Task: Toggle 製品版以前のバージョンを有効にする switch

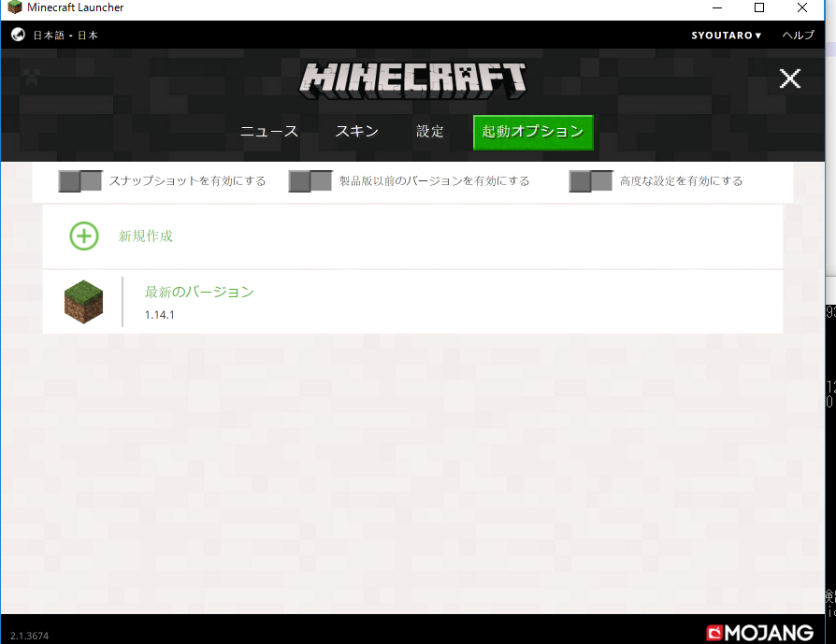Action: pos(310,181)
